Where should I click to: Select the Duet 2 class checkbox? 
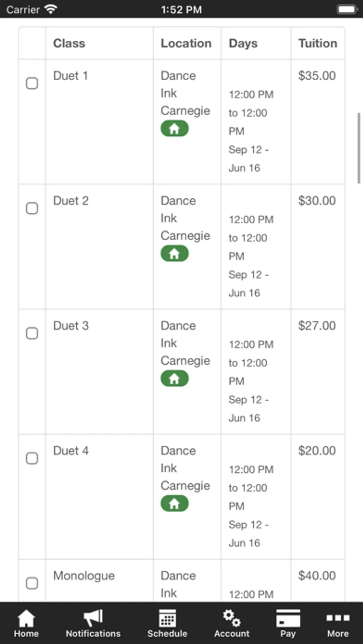[32, 208]
